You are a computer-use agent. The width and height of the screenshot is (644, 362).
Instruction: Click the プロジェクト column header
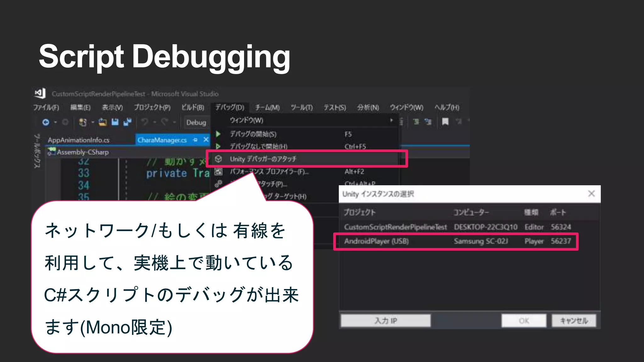[x=360, y=212]
